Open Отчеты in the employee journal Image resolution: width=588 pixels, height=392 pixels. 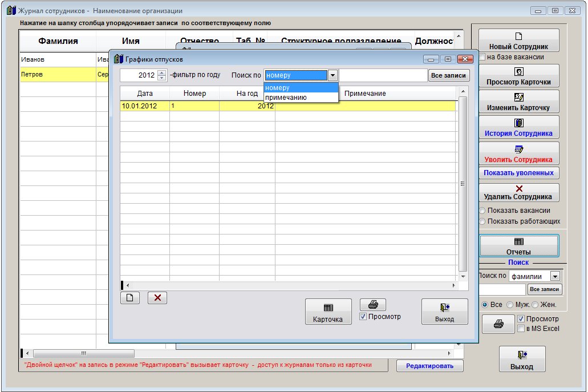pyautogui.click(x=518, y=246)
